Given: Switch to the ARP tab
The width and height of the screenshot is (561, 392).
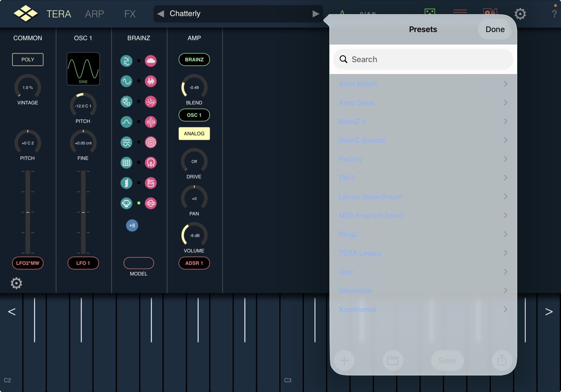Looking at the screenshot, I should coord(94,14).
